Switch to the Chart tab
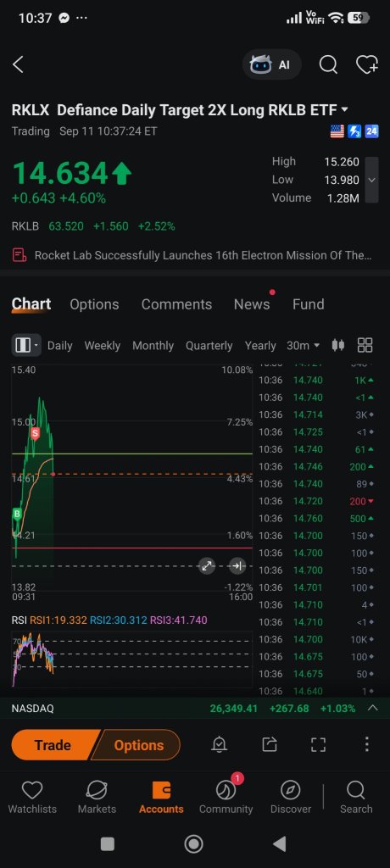This screenshot has height=868, width=390. pos(31,304)
